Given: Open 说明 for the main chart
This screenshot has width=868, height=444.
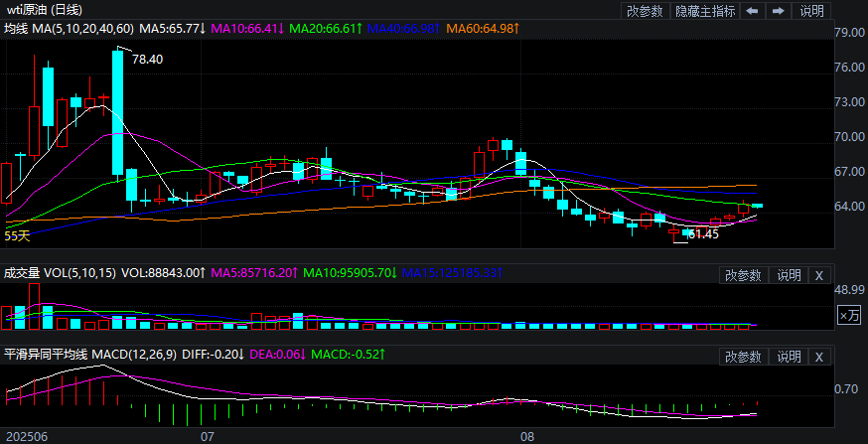Looking at the screenshot, I should click(811, 11).
